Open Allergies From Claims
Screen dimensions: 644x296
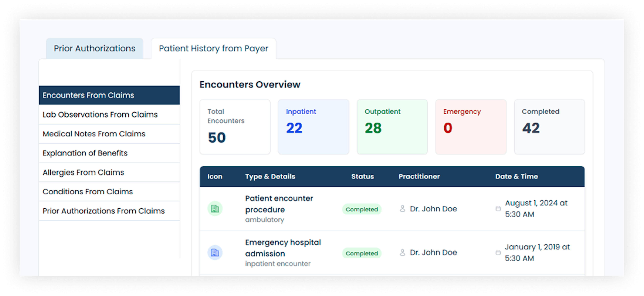click(x=109, y=172)
